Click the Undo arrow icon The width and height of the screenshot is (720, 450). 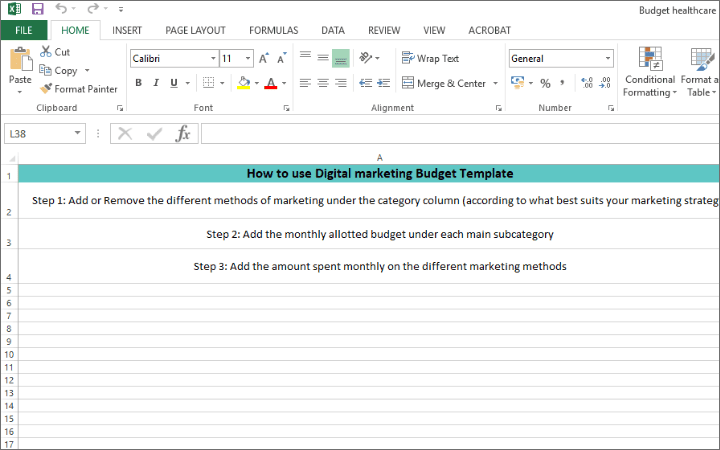62,9
